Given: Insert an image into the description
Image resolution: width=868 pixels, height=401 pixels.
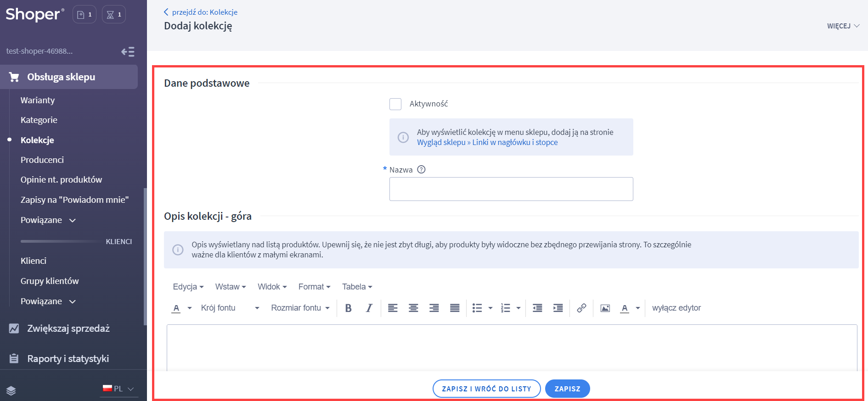Looking at the screenshot, I should pos(605,308).
